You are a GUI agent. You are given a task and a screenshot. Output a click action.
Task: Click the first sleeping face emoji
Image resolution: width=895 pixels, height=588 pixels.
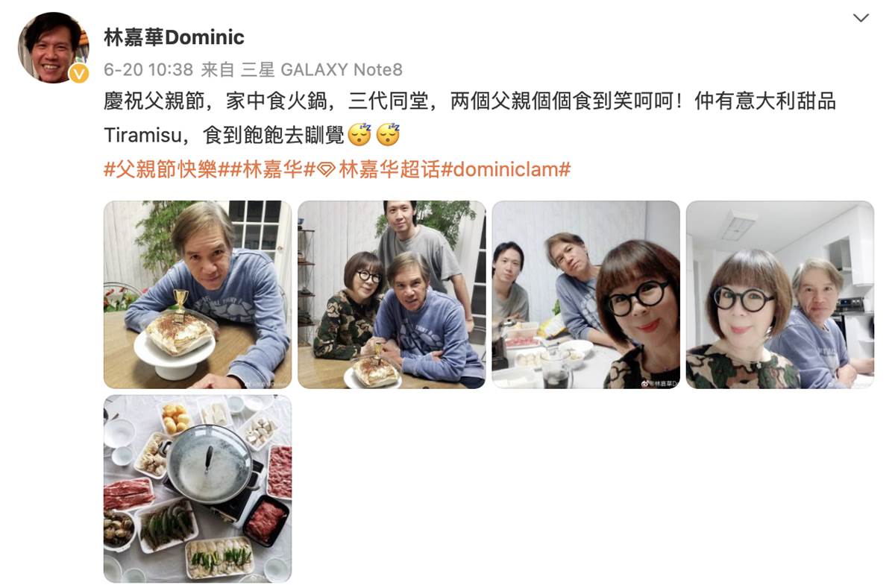(360, 134)
